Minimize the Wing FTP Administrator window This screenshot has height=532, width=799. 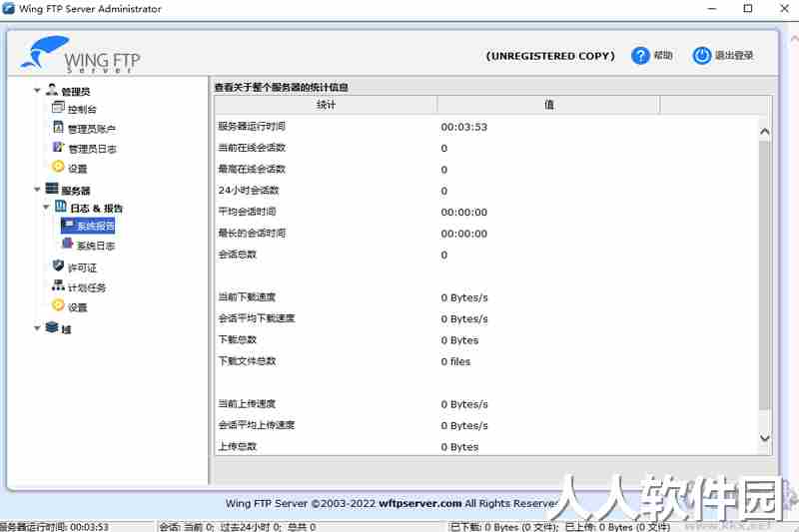tap(712, 8)
